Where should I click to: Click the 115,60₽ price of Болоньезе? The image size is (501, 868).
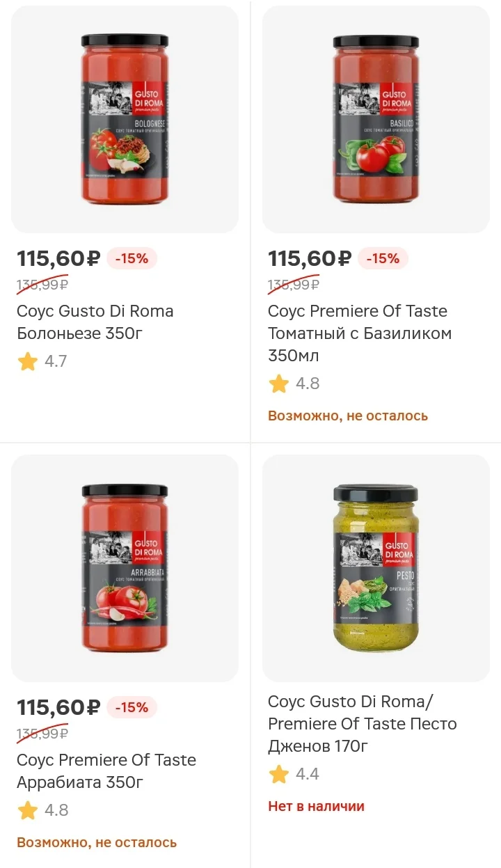tap(59, 258)
